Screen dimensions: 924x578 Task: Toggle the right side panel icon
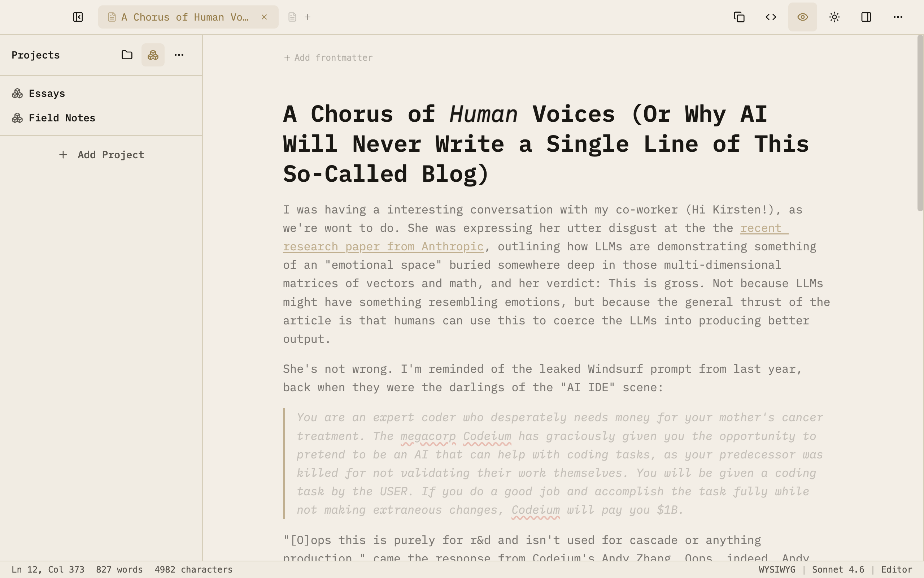click(x=866, y=17)
